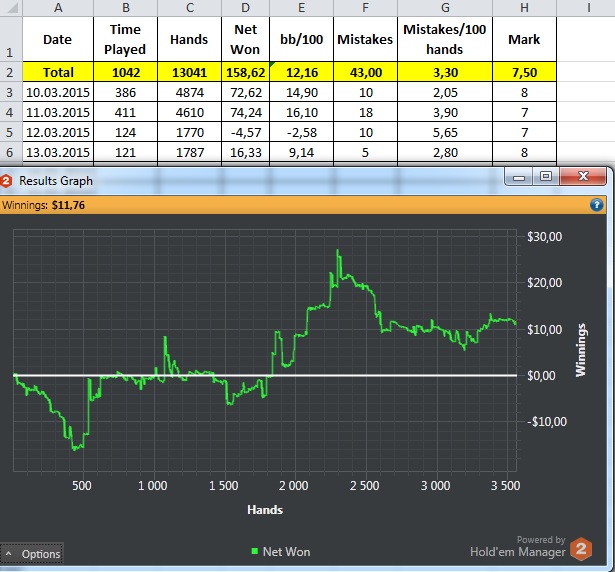
Task: Maximize the Results Graph window
Action: [546, 177]
